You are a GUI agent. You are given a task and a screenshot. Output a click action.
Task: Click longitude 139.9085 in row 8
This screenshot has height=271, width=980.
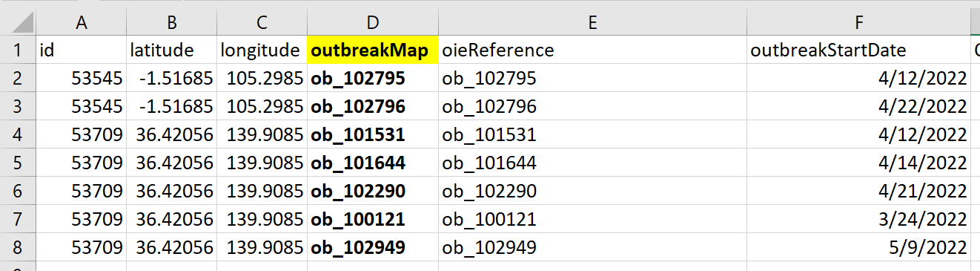coord(262,247)
